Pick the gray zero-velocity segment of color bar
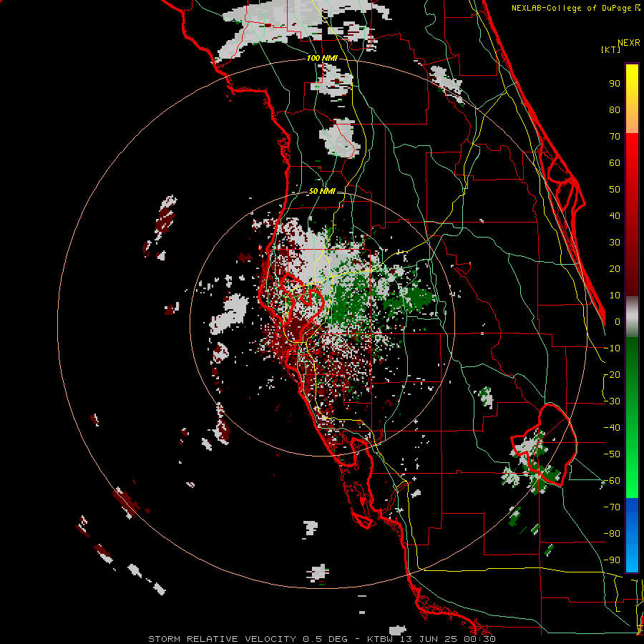 632,317
